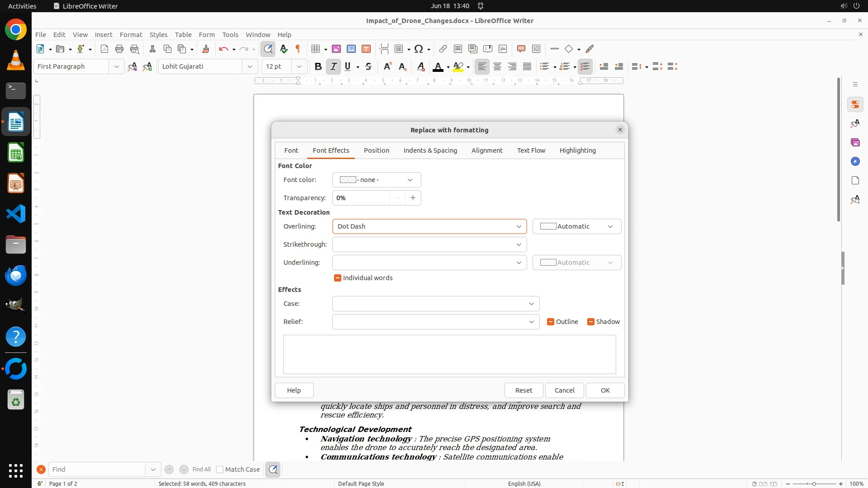
Task: Click the Strikethrough toolbar icon
Action: (368, 66)
